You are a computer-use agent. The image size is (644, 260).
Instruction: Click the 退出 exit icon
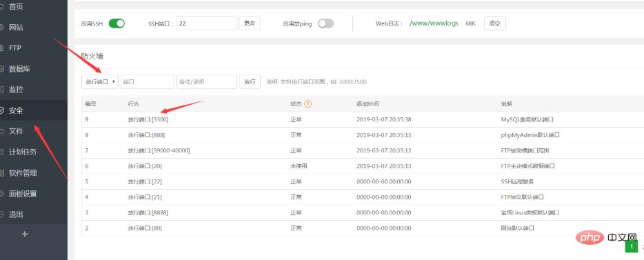[1, 214]
